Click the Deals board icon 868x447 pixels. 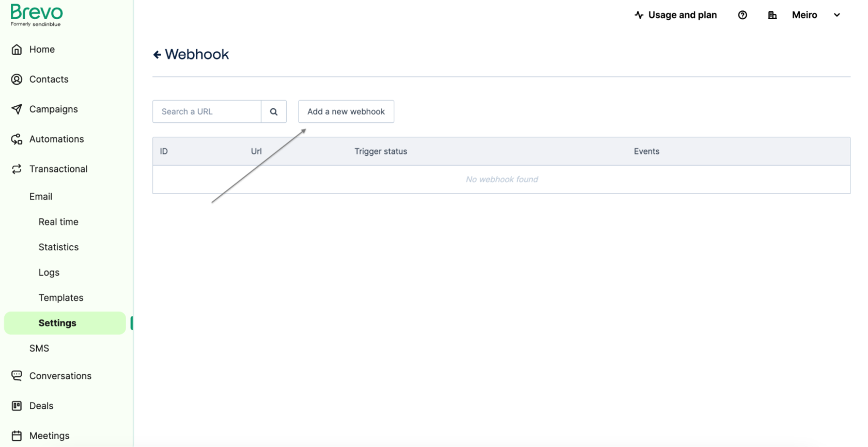tap(17, 406)
